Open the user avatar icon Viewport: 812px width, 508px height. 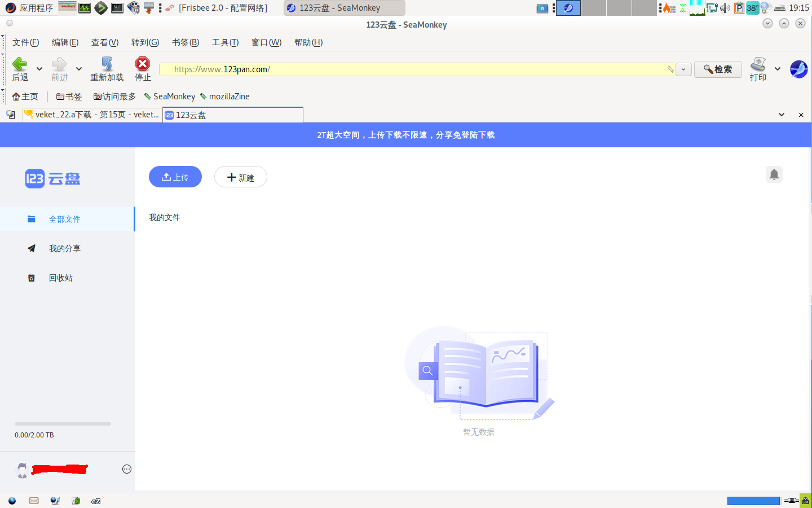(21, 470)
